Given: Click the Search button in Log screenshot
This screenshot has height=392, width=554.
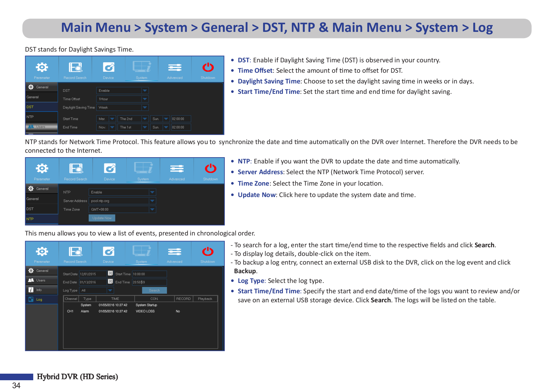Looking at the screenshot, I should 154,290.
